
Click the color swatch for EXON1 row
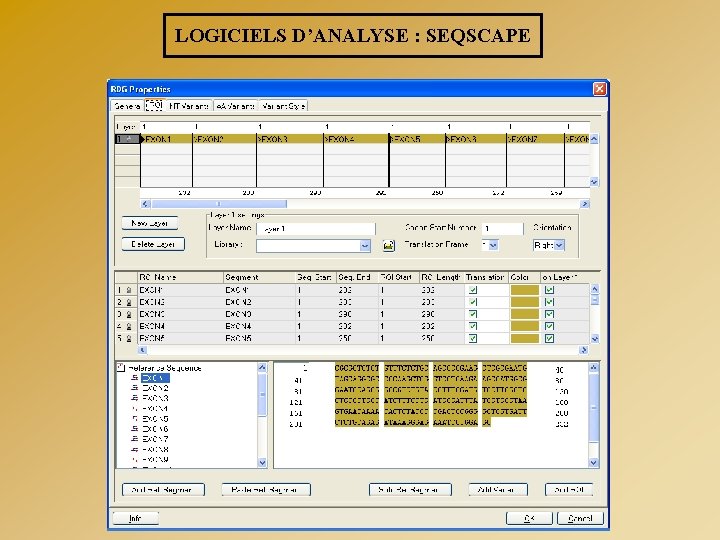pyautogui.click(x=524, y=290)
